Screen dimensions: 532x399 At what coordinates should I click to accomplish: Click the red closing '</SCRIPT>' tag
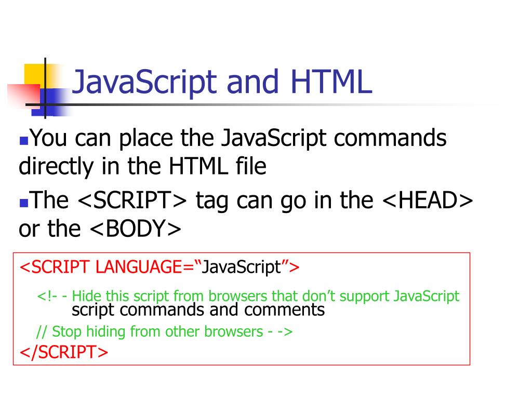click(x=64, y=352)
